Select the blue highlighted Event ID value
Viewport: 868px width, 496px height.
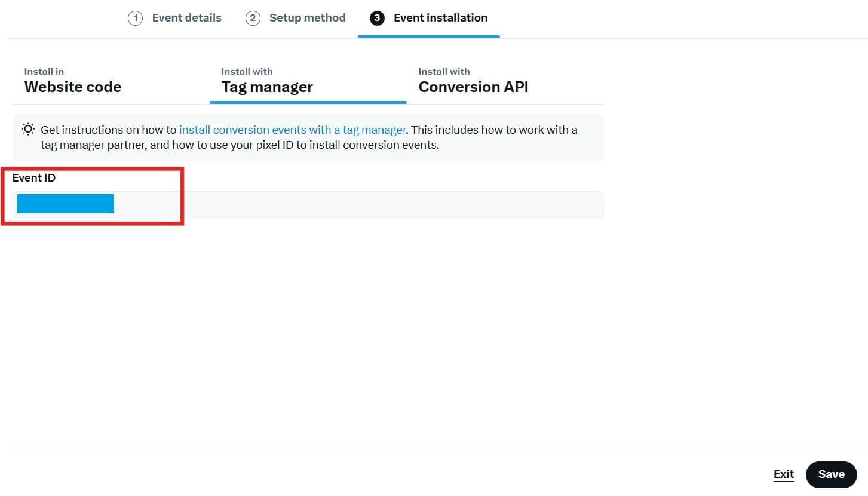click(66, 204)
